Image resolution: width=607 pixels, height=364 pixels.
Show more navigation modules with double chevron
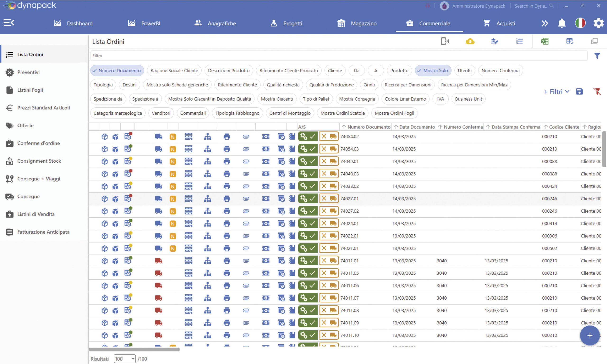click(x=545, y=23)
